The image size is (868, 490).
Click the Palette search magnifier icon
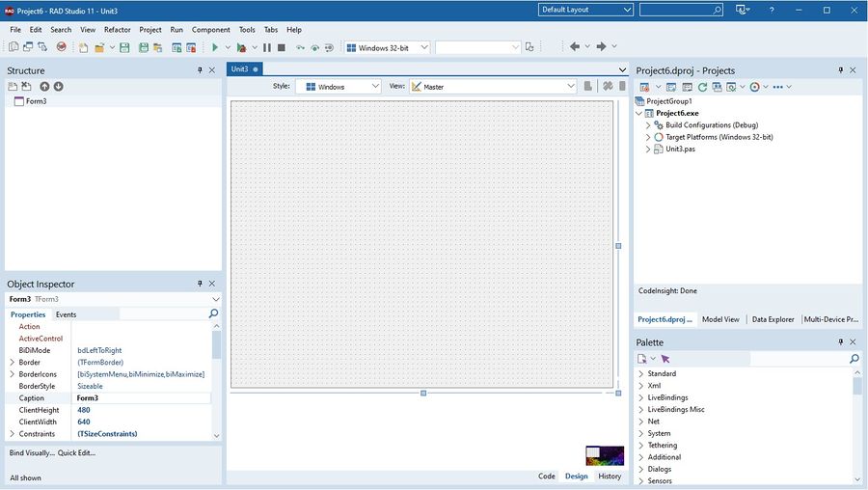[854, 359]
